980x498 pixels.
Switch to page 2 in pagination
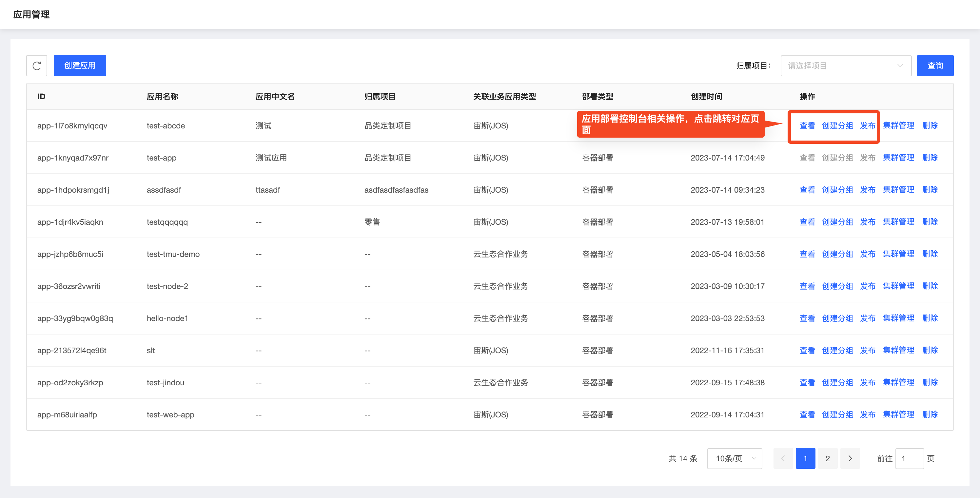click(828, 458)
